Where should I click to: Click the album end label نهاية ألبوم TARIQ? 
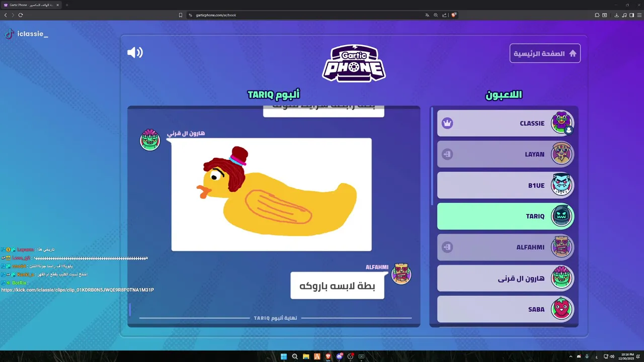tap(275, 318)
